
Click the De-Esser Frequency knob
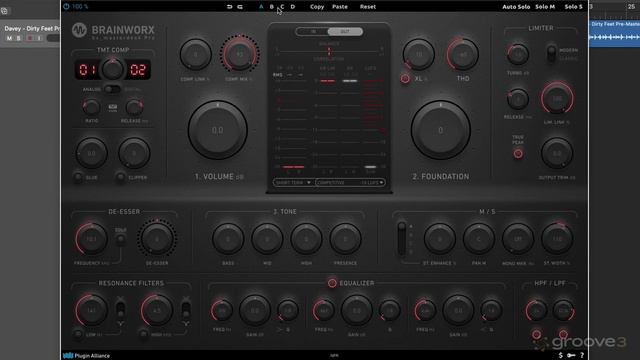(x=91, y=239)
